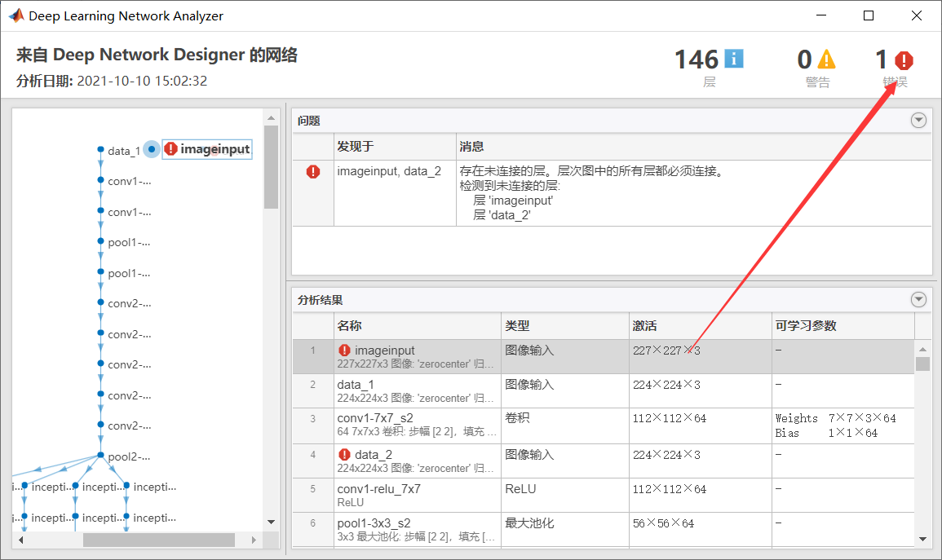Maximize the Network Analyzer window
Viewport: 942px width, 560px height.
(869, 15)
